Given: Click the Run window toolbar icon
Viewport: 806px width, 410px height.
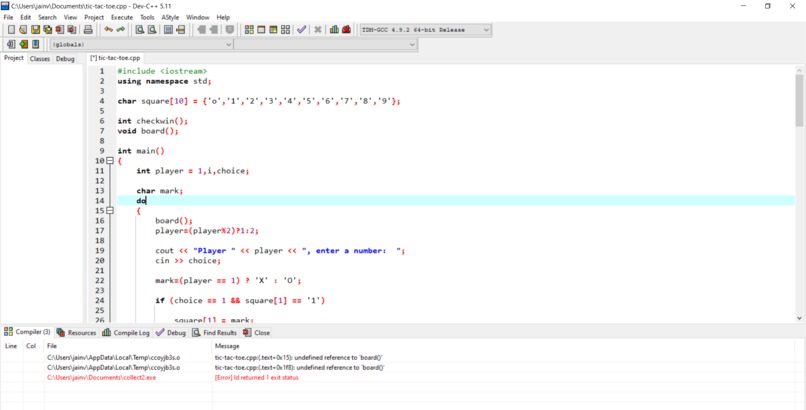Looking at the screenshot, I should [261, 30].
